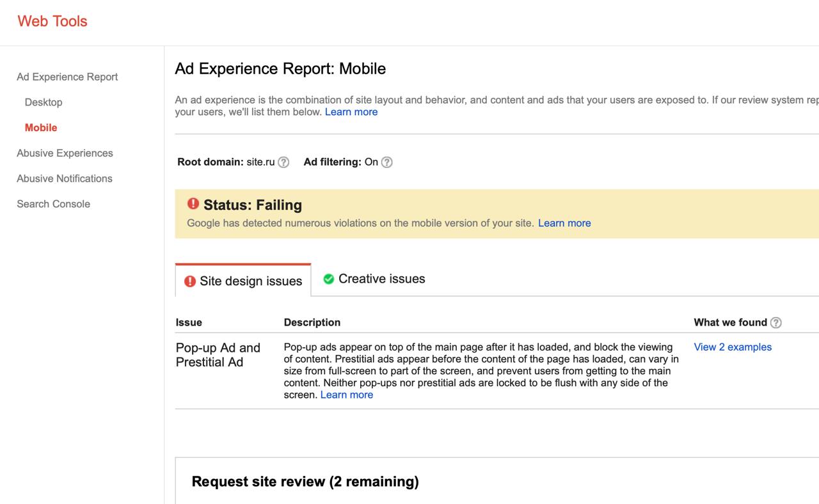This screenshot has width=819, height=504.
Task: Click the help icon next to What we found
Action: [x=775, y=323]
